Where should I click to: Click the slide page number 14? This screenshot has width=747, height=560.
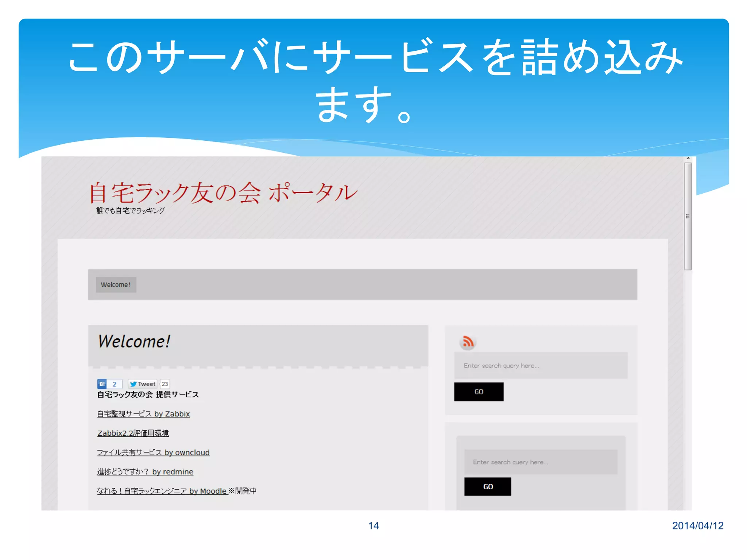coord(373,526)
